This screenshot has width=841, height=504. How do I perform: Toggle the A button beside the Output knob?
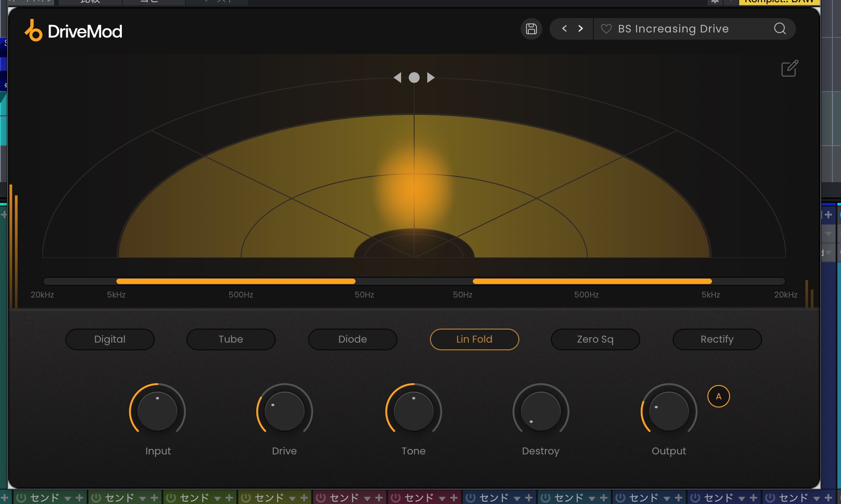(718, 397)
